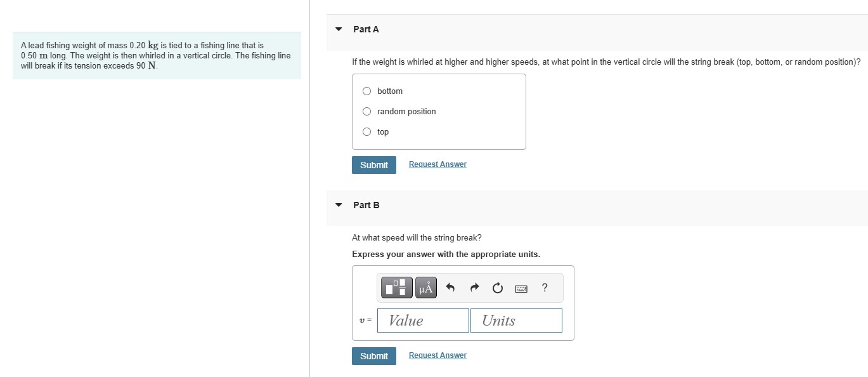The height and width of the screenshot is (377, 868).
Task: Collapse the Part A section arrow
Action: coord(339,29)
